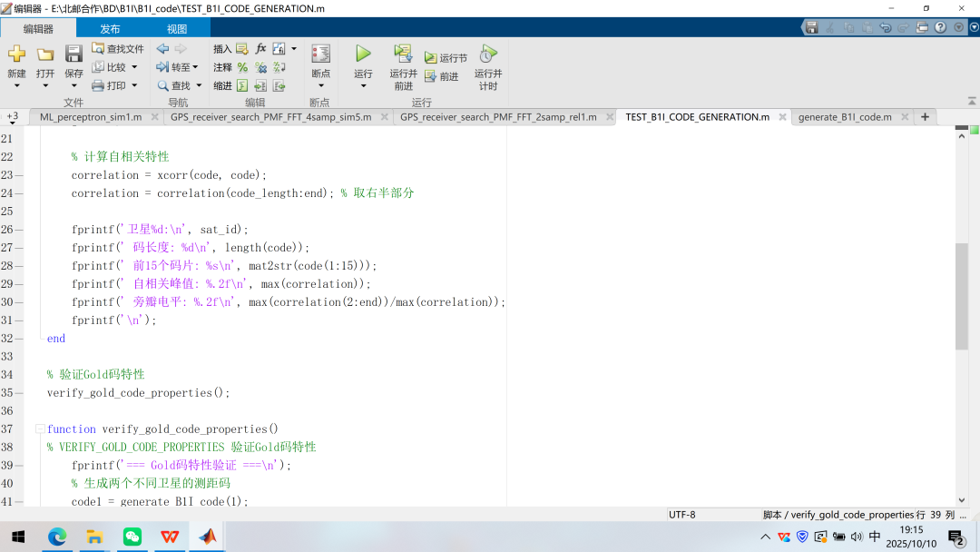The width and height of the screenshot is (980, 552).
Task: Click the undo arrow in quick access bar
Action: click(885, 27)
